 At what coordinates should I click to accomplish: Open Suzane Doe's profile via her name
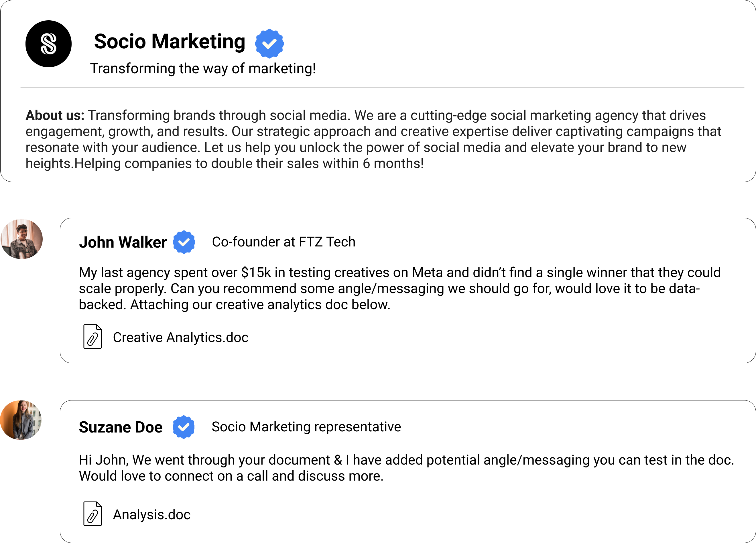point(121,427)
